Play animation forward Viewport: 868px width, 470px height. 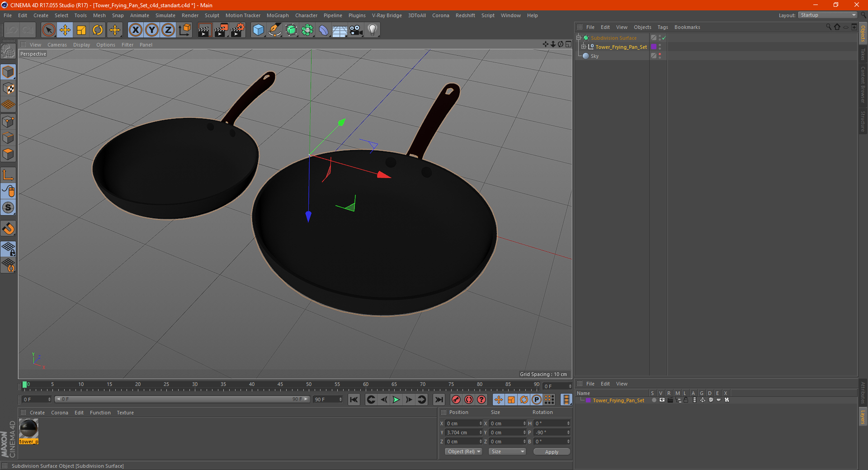(396, 399)
